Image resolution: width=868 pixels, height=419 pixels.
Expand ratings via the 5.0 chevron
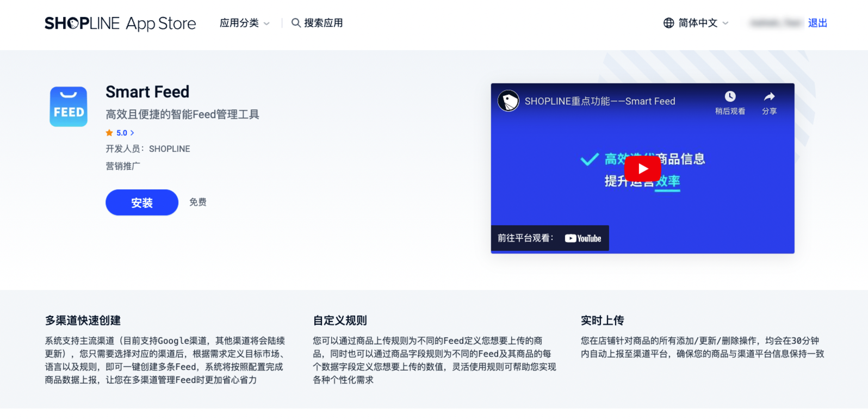132,133
